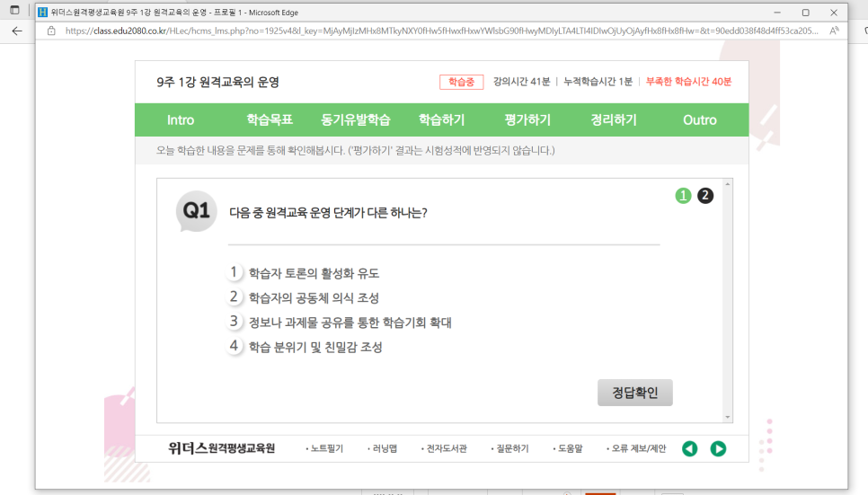Click the tab actions icon at top left
This screenshot has width=868, height=495.
pos(15,10)
